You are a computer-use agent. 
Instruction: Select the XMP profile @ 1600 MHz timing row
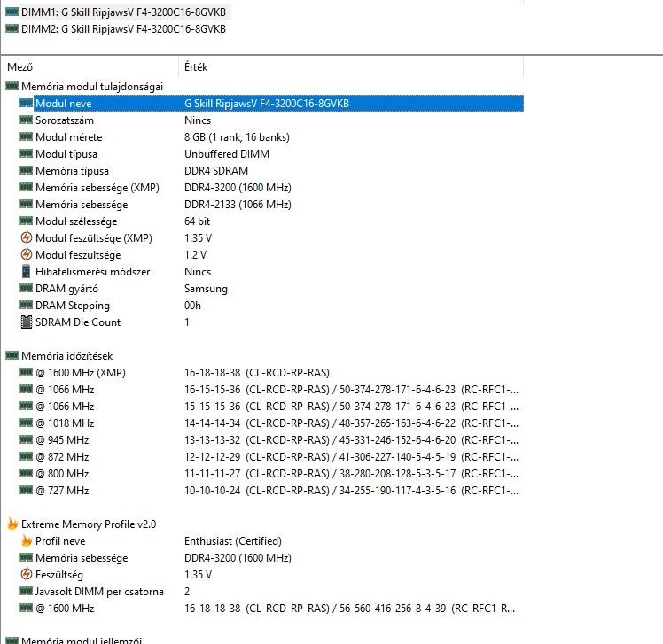270,609
